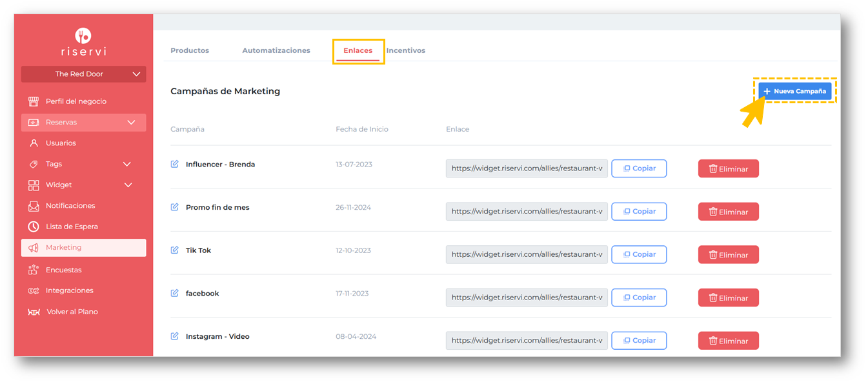The height and width of the screenshot is (384, 868).
Task: Switch to the Productos tab
Action: pos(190,50)
